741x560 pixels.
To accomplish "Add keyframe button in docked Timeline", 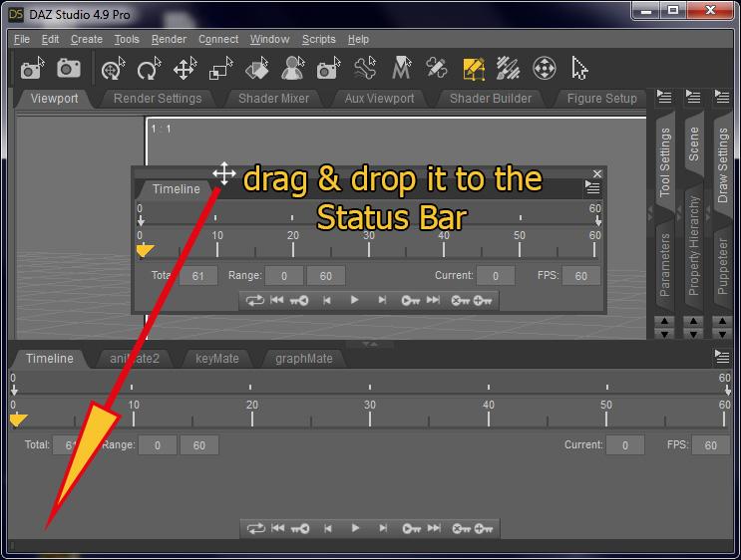I will (x=483, y=528).
